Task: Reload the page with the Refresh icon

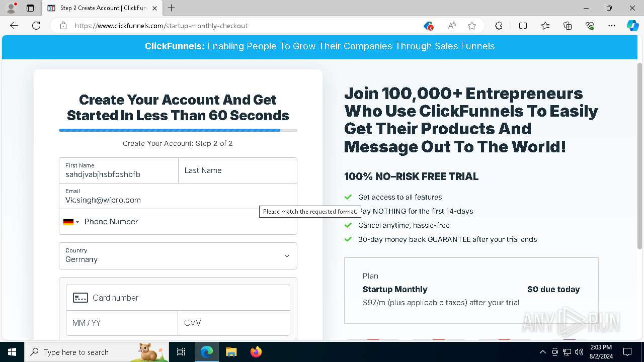Action: click(36, 26)
